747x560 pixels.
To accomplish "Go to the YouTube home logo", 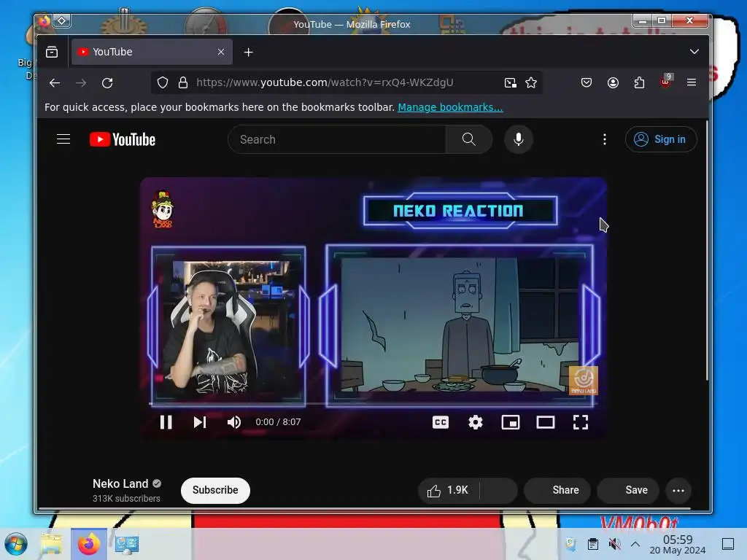I will point(123,139).
